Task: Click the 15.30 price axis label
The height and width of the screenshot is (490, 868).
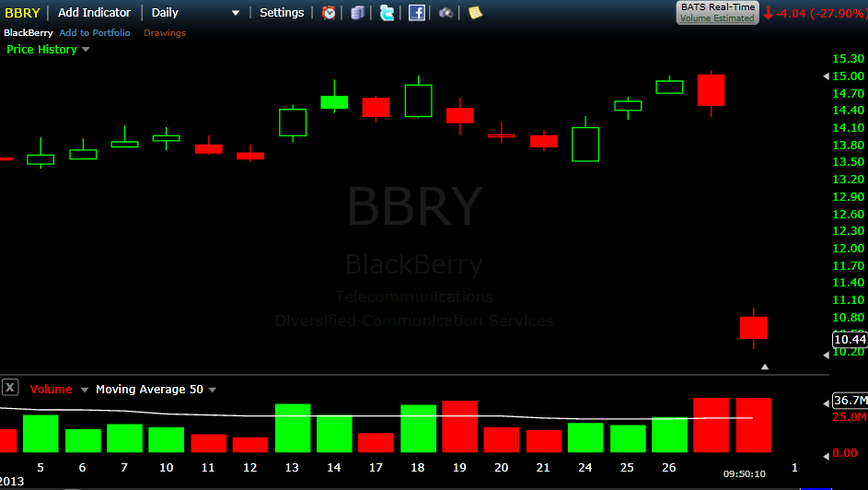Action: coord(848,59)
